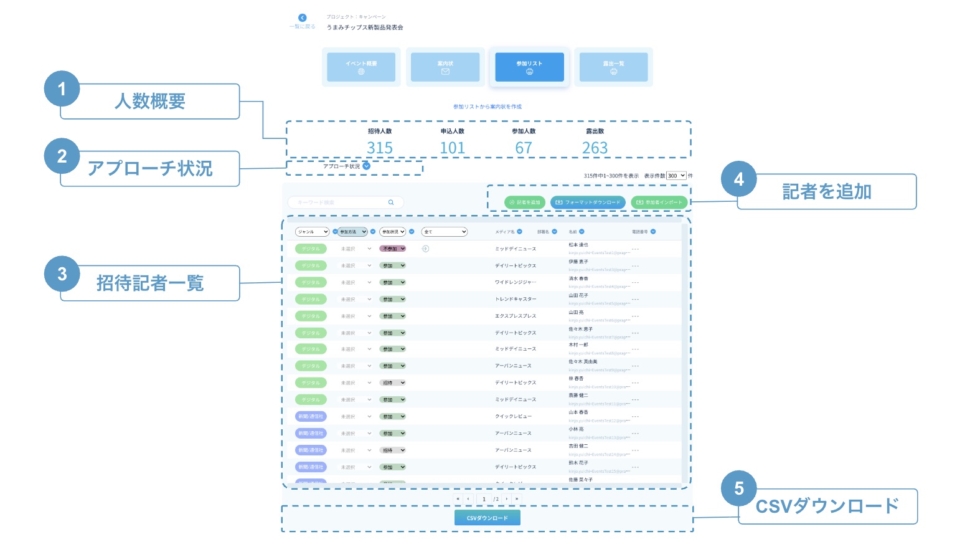The image size is (980, 547).
Task: Open the 表示件数 300 dropdown
Action: (x=676, y=176)
